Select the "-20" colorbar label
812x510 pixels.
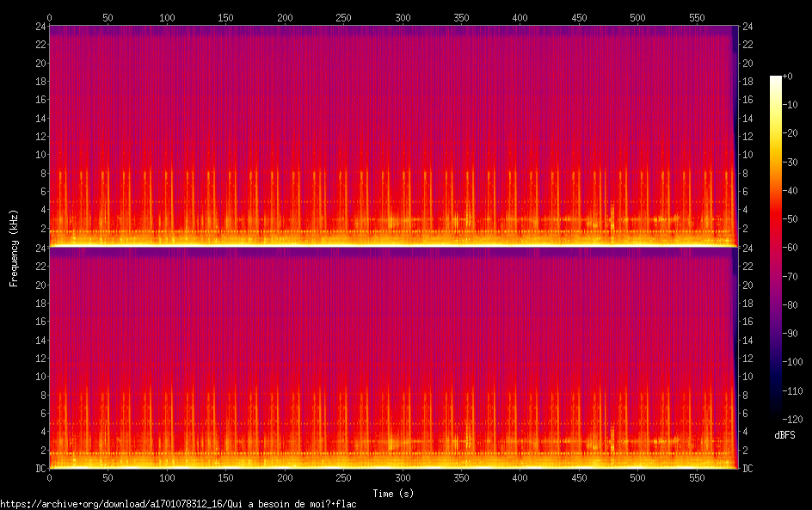coord(790,133)
